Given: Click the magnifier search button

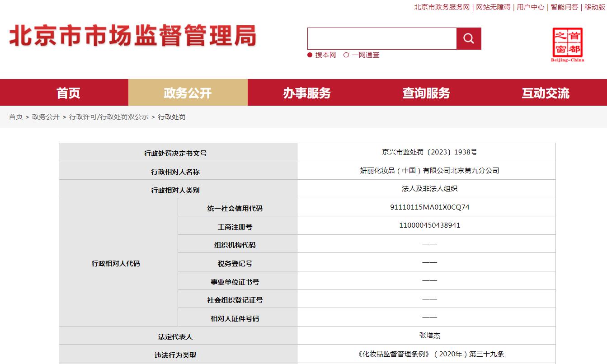Looking at the screenshot, I should pos(469,38).
